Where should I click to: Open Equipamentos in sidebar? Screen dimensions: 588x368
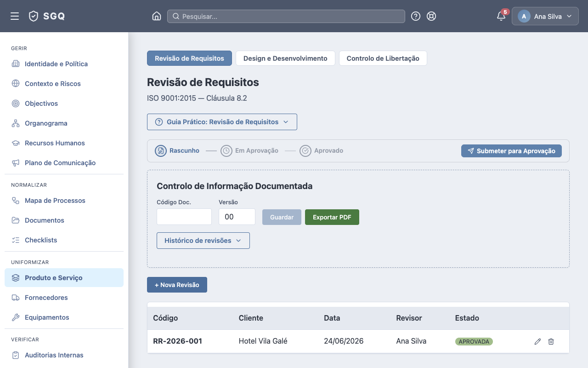(x=64, y=317)
